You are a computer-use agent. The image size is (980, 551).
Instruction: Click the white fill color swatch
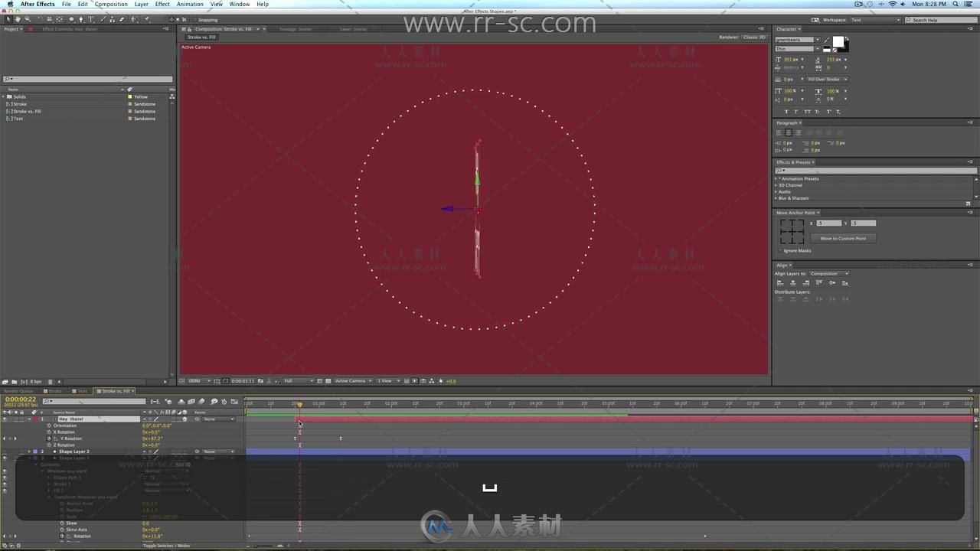[x=838, y=41]
